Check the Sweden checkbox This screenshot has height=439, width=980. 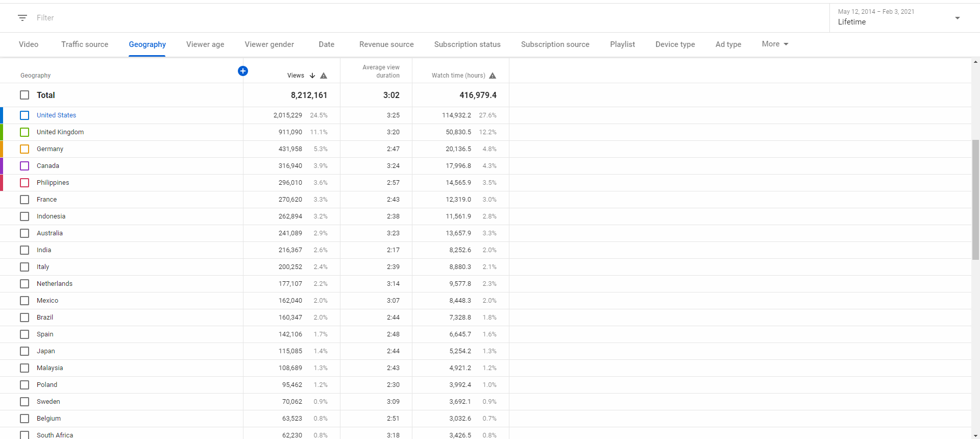click(x=24, y=402)
